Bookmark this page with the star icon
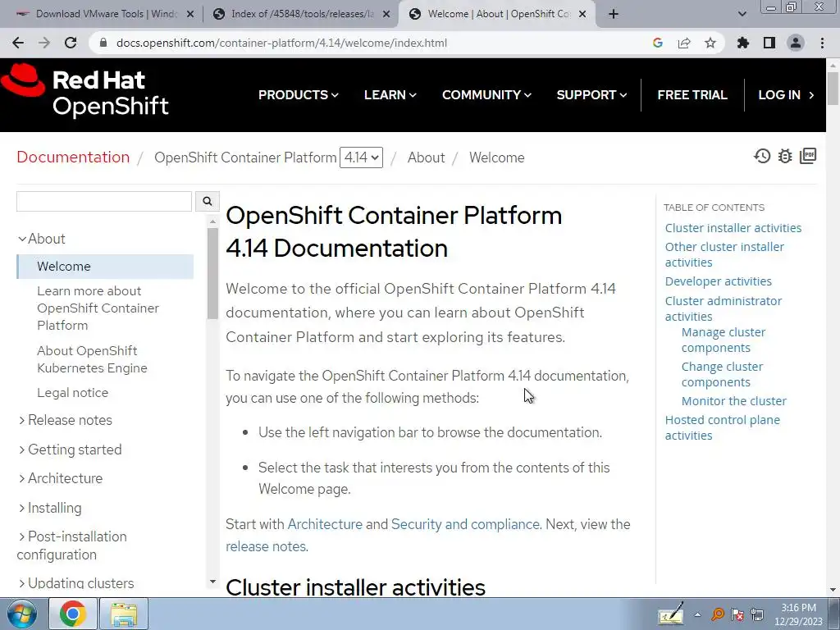The image size is (840, 630). click(x=710, y=43)
